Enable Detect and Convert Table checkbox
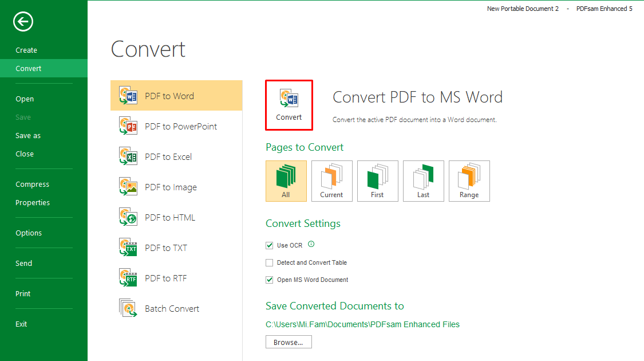Viewport: 644px width, 361px height. tap(270, 263)
